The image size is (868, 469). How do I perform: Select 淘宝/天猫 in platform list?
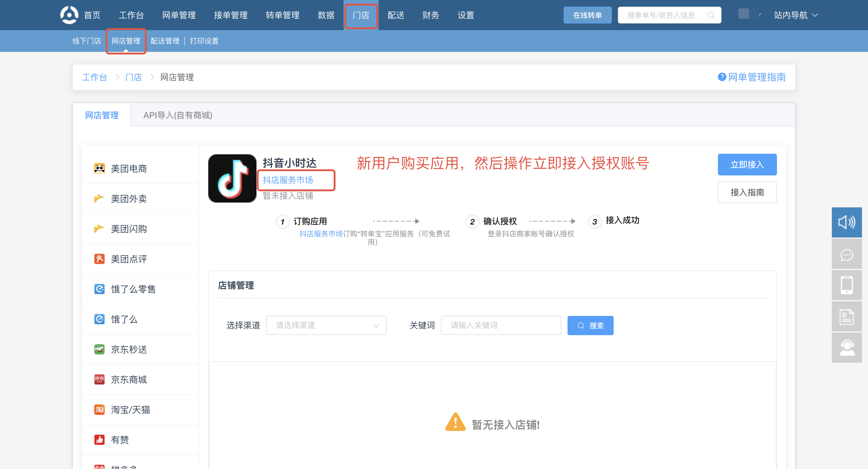(x=140, y=410)
